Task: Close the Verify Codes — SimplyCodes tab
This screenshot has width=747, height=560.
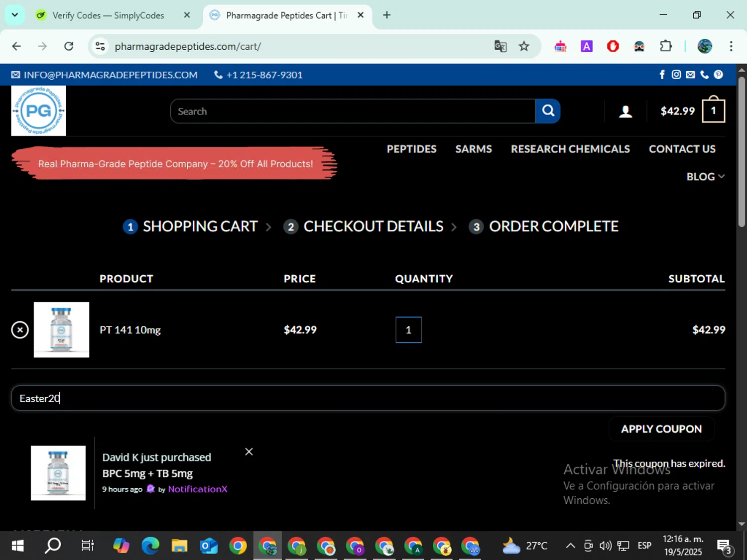Action: tap(187, 15)
